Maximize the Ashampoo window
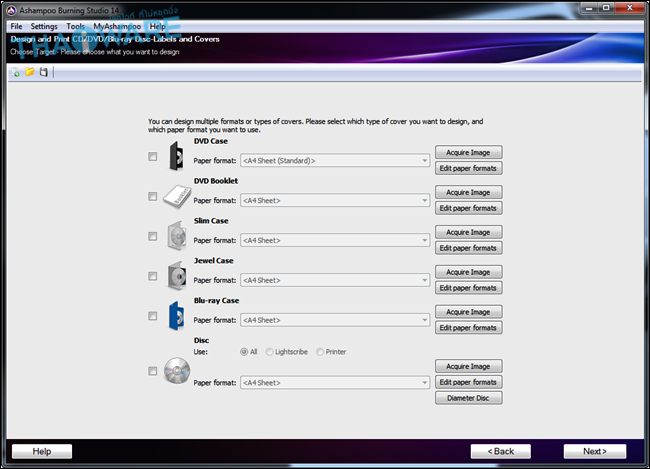Image resolution: width=650 pixels, height=469 pixels. [606, 7]
